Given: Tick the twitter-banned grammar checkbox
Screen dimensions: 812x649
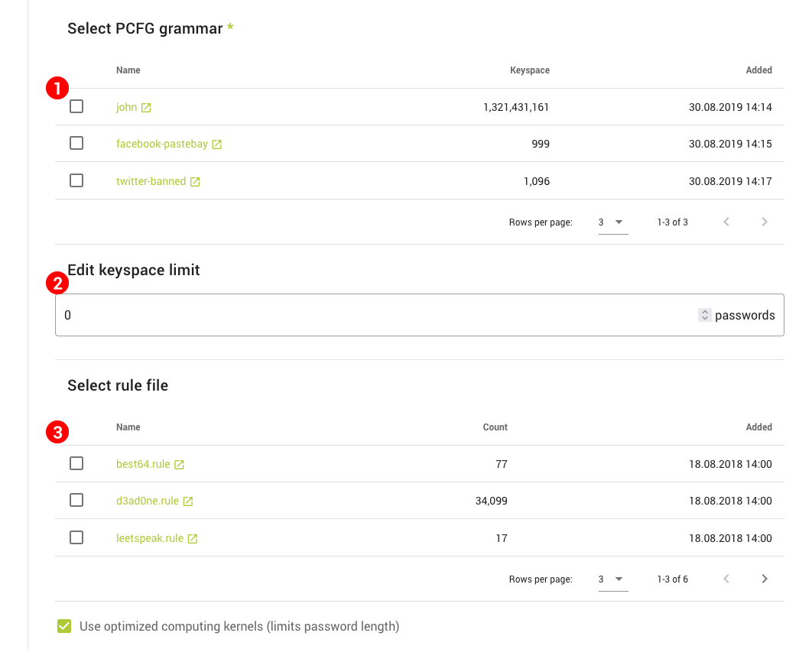Looking at the screenshot, I should [76, 181].
